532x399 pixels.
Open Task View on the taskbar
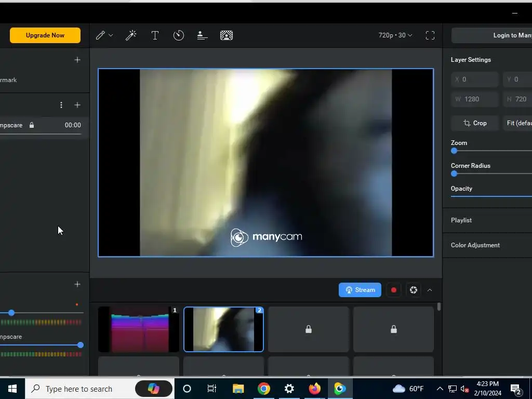click(x=212, y=389)
